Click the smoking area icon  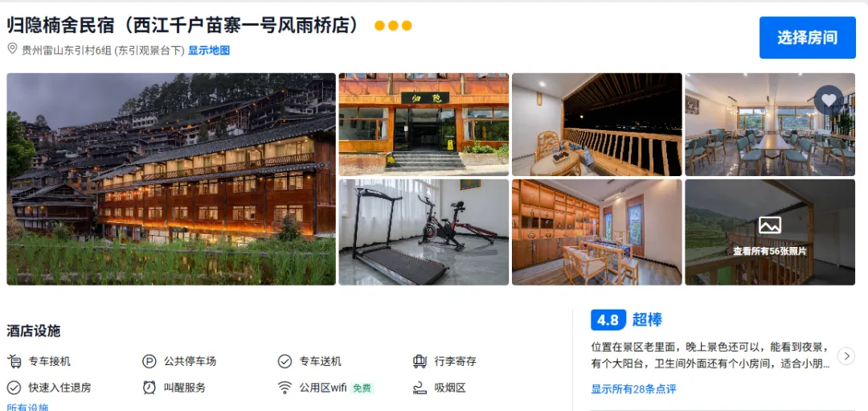[420, 388]
